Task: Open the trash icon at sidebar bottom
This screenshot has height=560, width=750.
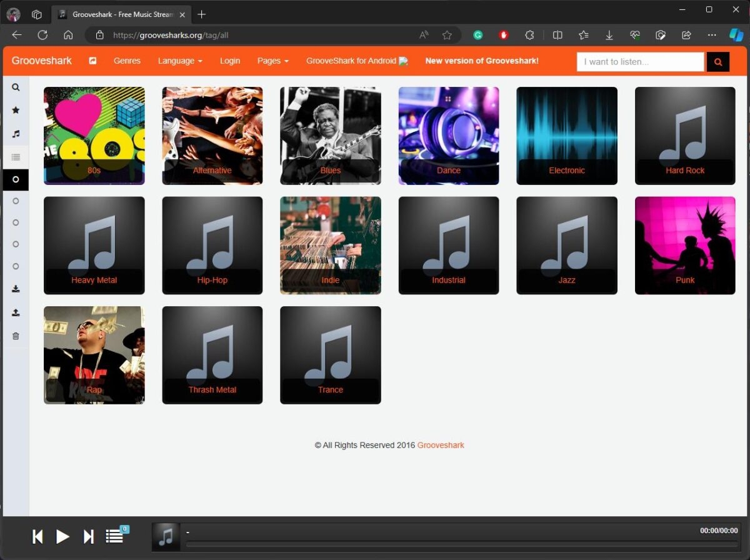Action: (16, 336)
